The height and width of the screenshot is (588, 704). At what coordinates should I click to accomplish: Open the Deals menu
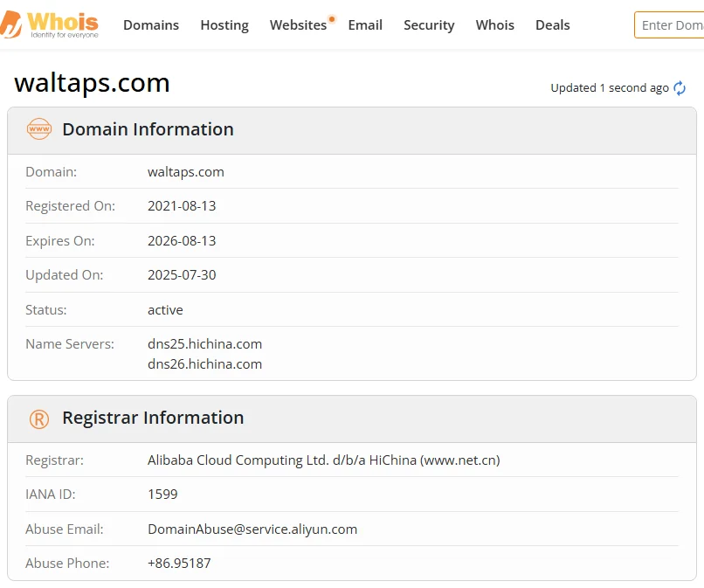pyautogui.click(x=552, y=25)
